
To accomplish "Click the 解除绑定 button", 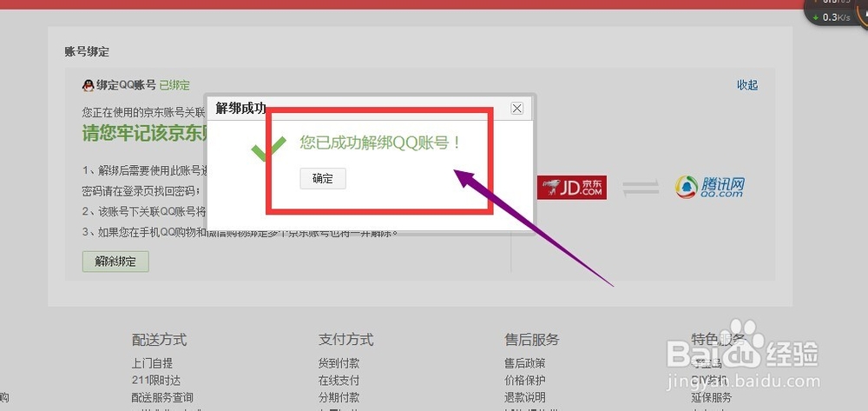I will (x=115, y=262).
